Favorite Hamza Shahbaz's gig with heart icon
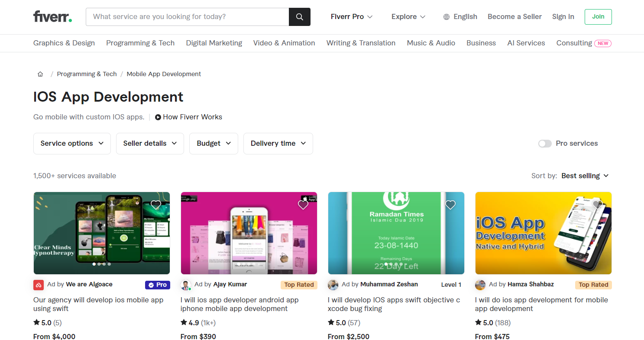This screenshot has height=340, width=644. coord(598,205)
